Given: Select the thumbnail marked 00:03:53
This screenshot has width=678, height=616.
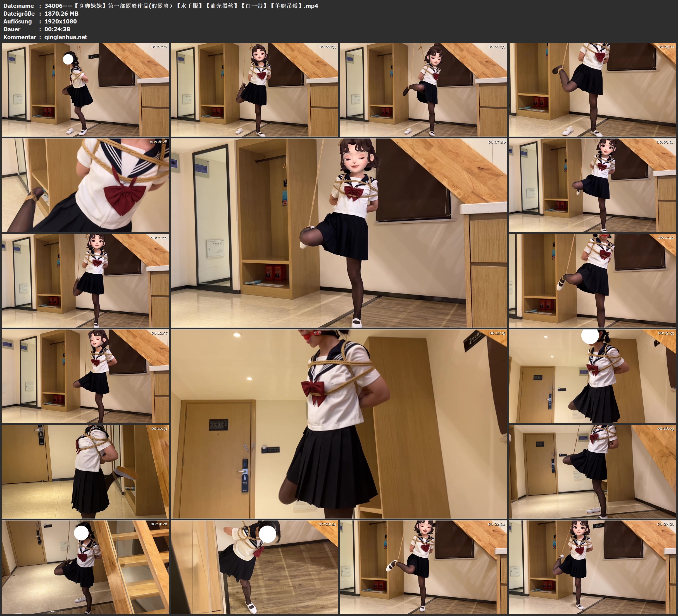Looking at the screenshot, I should tap(423, 90).
